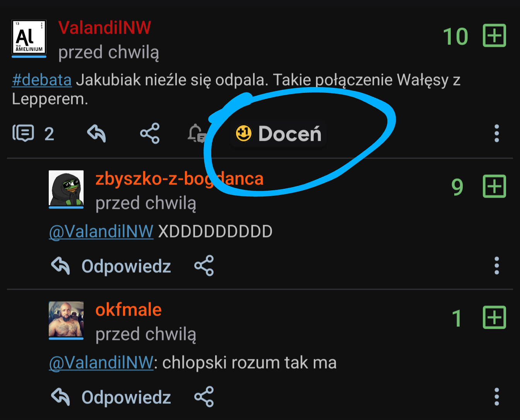Image resolution: width=520 pixels, height=420 pixels.
Task: Open three-dot menu on zbyszko-z-bogdanca's comment
Action: tap(497, 266)
